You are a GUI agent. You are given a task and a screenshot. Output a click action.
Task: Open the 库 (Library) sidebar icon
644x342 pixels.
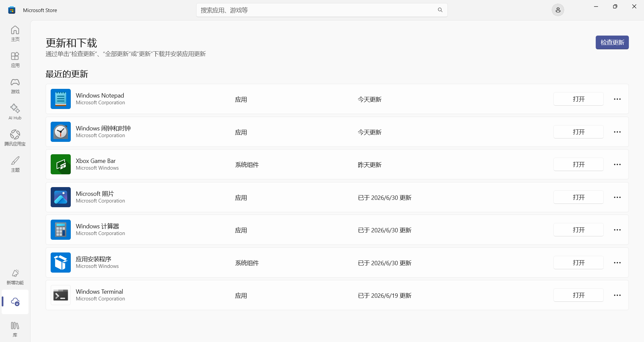pyautogui.click(x=15, y=329)
